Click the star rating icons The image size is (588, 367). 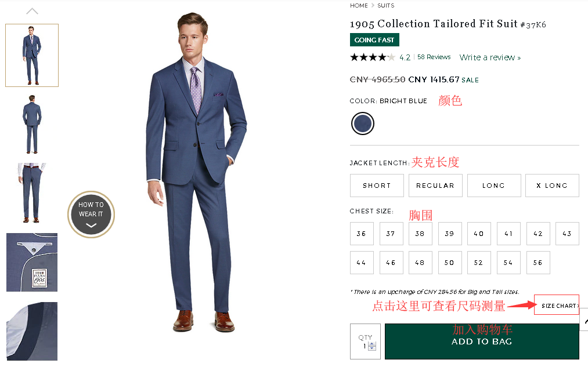click(373, 57)
